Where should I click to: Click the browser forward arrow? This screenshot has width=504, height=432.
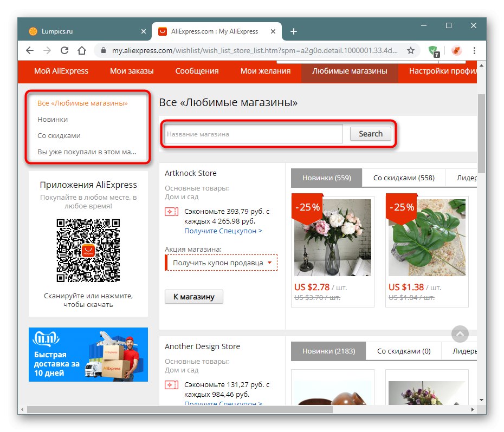pyautogui.click(x=47, y=50)
